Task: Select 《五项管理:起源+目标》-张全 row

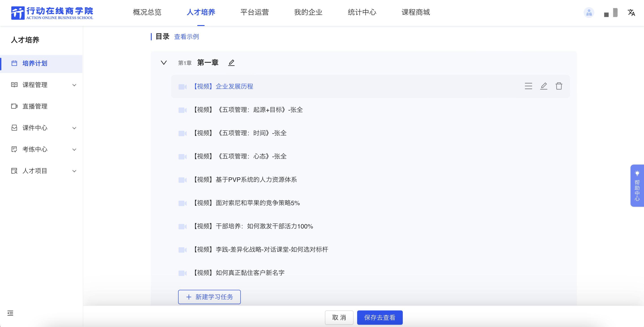Action: [370, 110]
